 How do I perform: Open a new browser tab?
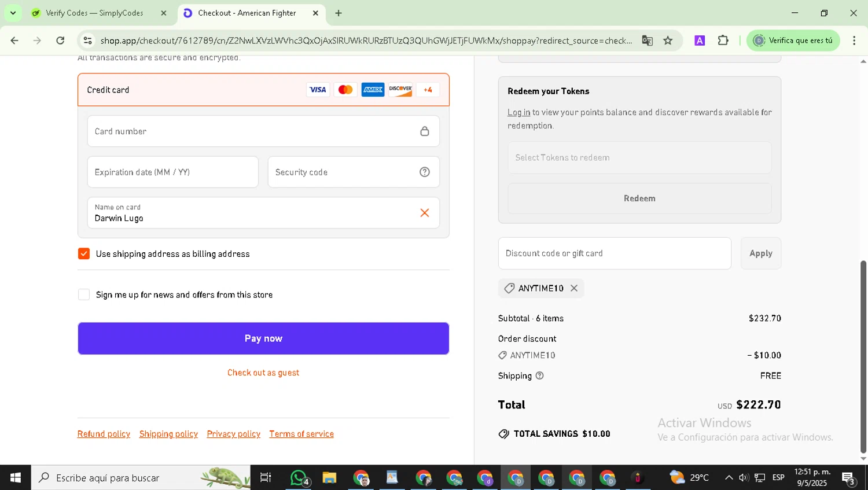point(339,13)
